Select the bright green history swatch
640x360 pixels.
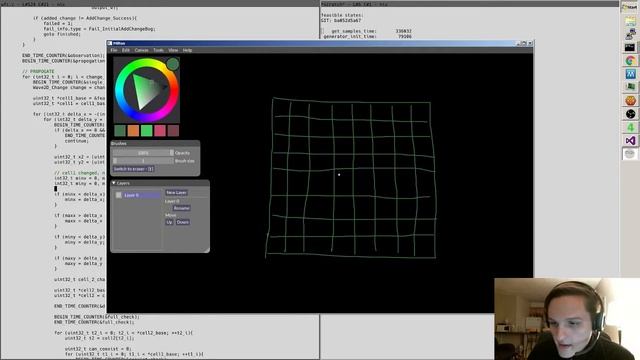click(x=147, y=131)
